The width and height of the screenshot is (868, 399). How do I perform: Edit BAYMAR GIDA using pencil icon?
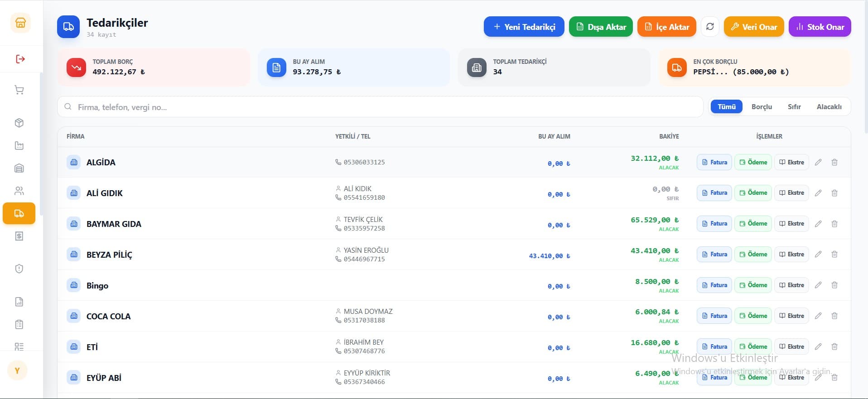coord(818,224)
